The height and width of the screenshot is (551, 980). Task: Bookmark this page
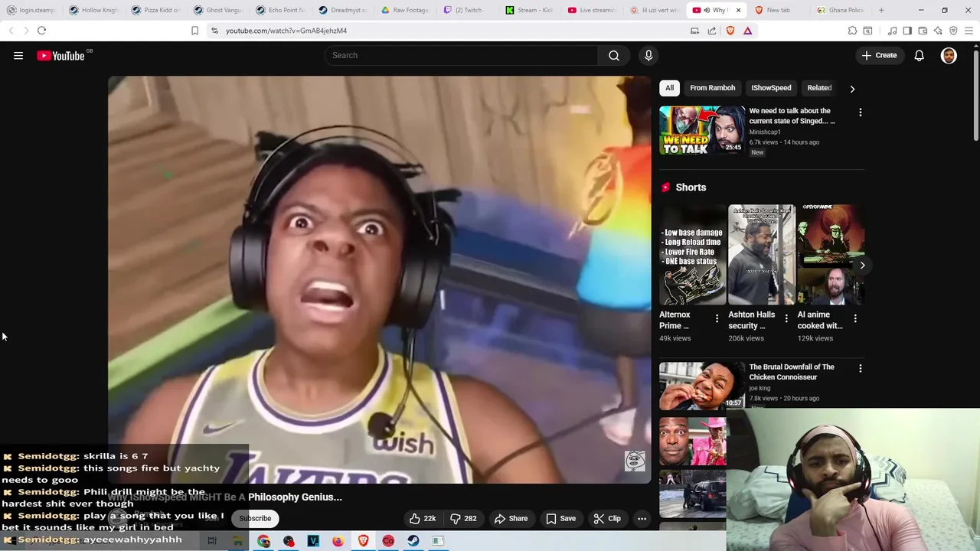tap(194, 31)
